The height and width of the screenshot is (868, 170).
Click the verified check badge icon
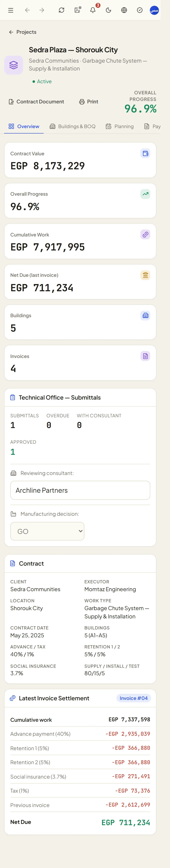(140, 10)
